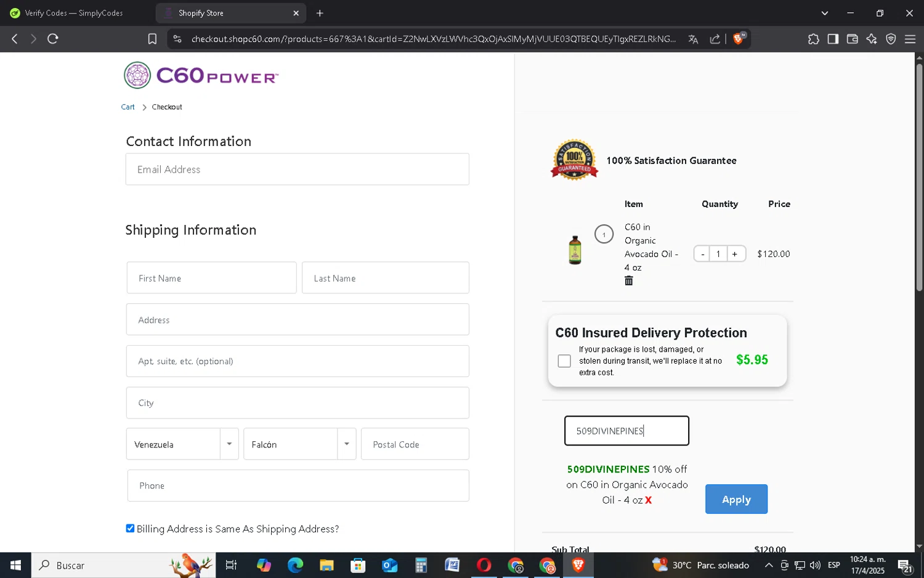Share this page via share icon
Screen dimensions: 924x578
pyautogui.click(x=715, y=39)
